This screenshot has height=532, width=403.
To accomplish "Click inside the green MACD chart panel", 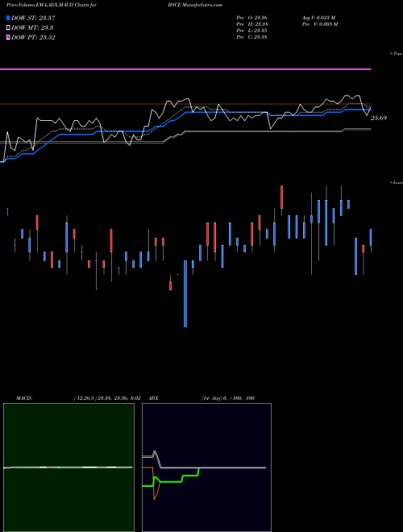I will coord(69,468).
